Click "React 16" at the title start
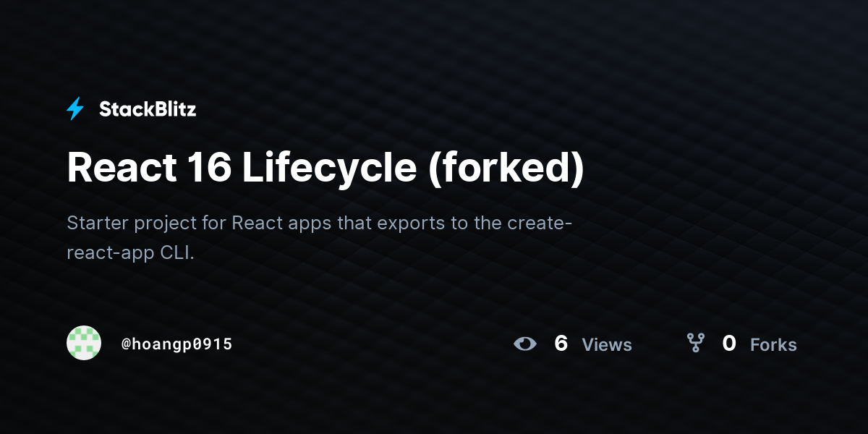Screen dimensions: 868x434 tap(149, 168)
